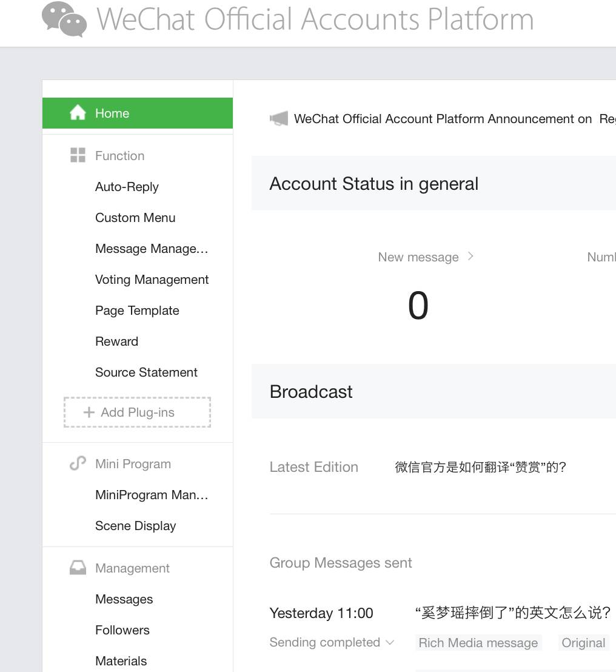Image resolution: width=616 pixels, height=672 pixels.
Task: Click the Account Status in general heading
Action: [x=373, y=184]
